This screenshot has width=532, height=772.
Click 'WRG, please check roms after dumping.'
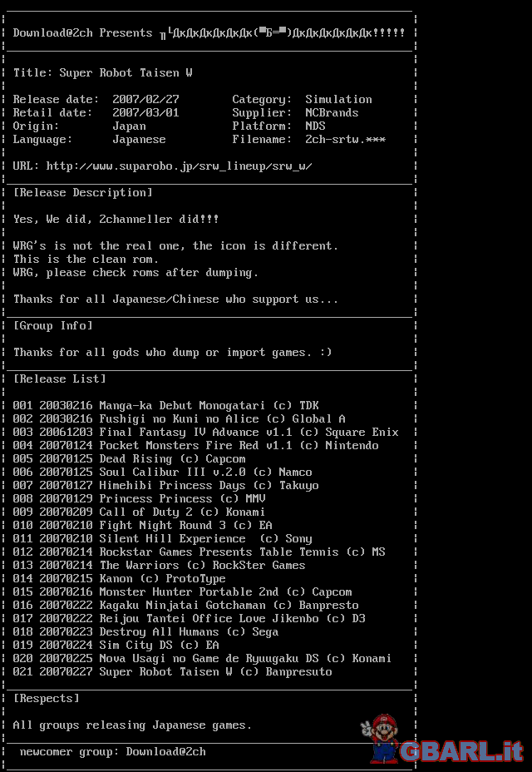coord(135,272)
